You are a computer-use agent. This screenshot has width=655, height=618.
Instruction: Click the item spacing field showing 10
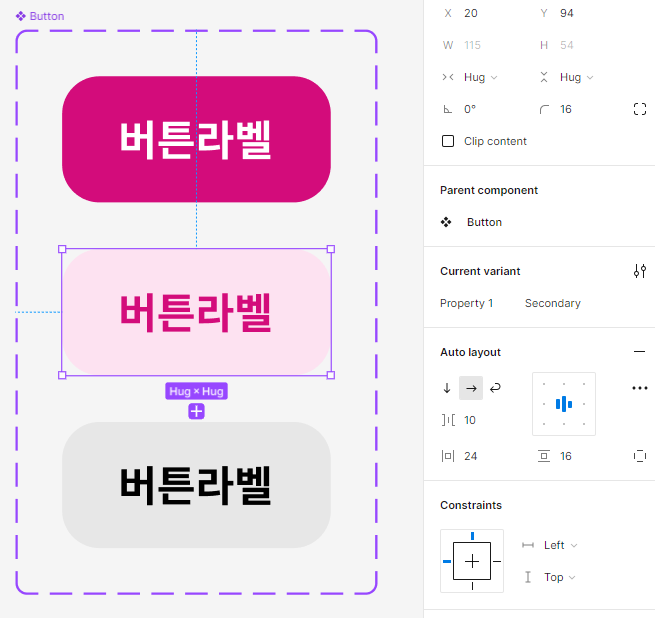pos(470,420)
